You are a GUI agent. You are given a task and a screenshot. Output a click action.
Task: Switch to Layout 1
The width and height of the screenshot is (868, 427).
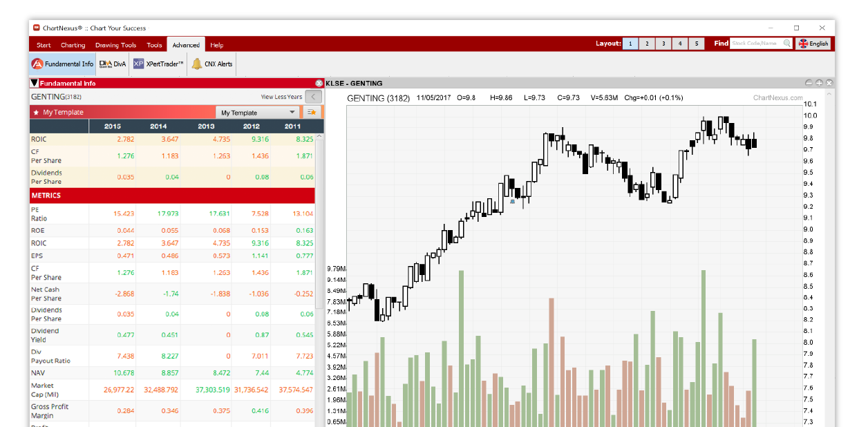[630, 44]
